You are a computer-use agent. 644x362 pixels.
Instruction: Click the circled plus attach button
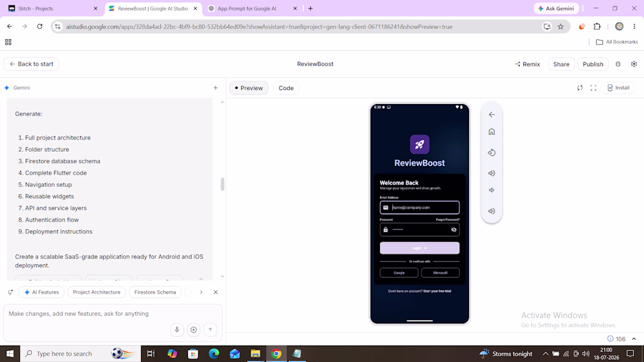(193, 330)
